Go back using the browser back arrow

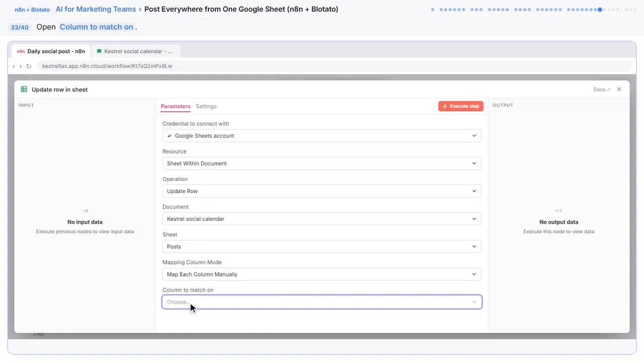pyautogui.click(x=14, y=66)
